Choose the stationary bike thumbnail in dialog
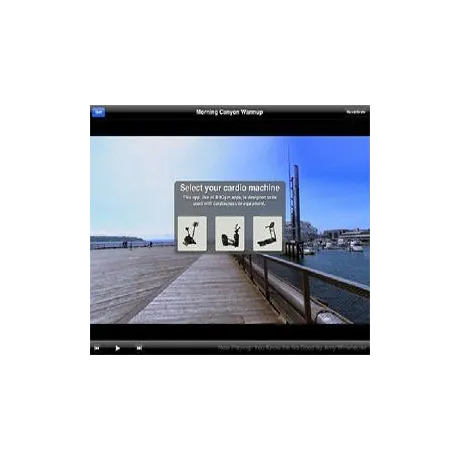 point(192,234)
